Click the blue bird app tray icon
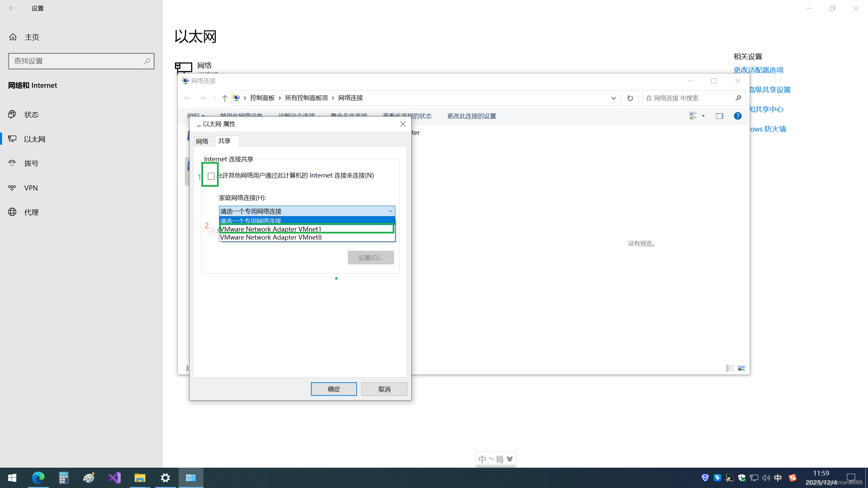Viewport: 868px width, 488px height. coord(717,478)
